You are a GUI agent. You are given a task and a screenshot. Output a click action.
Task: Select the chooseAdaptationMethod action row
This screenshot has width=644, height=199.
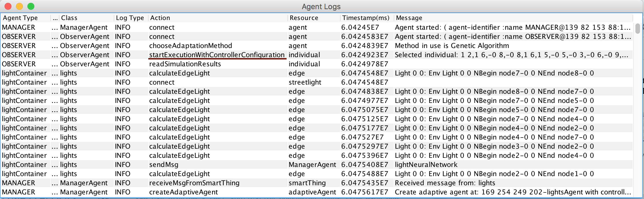click(x=190, y=46)
